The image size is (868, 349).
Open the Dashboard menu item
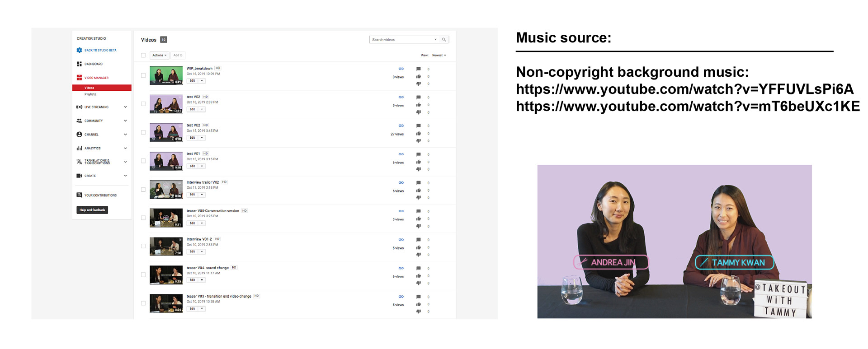94,64
